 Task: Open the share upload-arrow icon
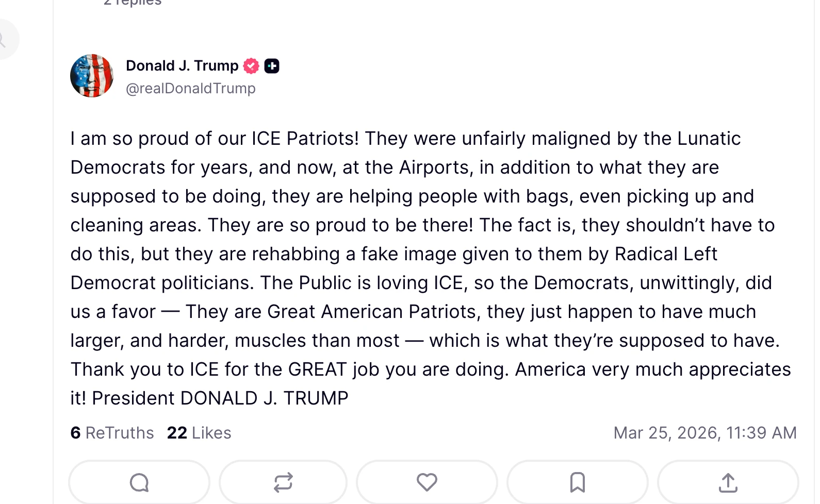pos(728,483)
